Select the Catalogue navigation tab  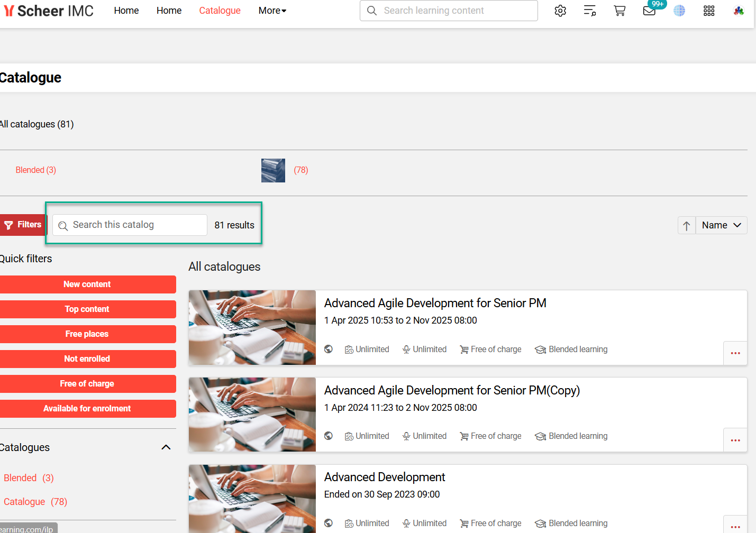[x=220, y=11]
